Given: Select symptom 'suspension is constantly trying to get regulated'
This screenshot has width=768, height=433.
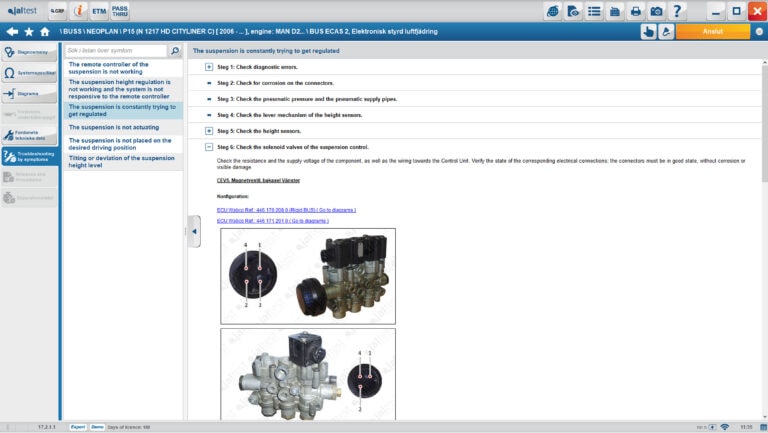Looking at the screenshot, I should [123, 110].
